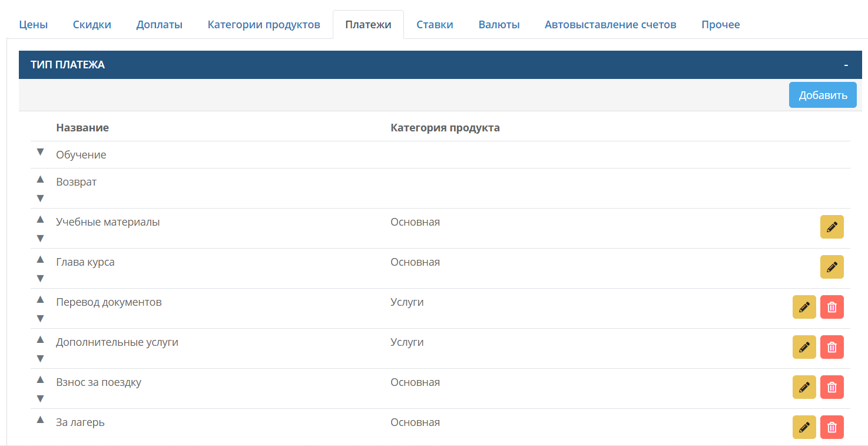Edit Перевод документов with pencil icon
Screen dimensions: 868x446
coord(804,307)
